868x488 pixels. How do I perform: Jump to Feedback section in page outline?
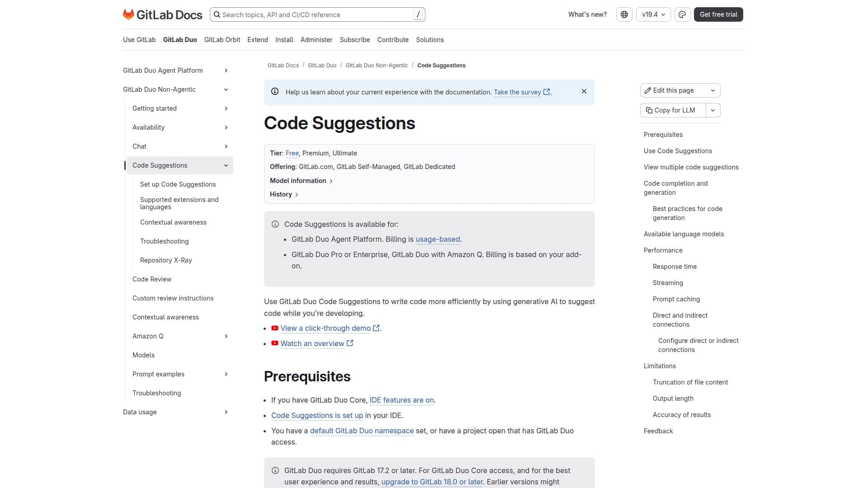(658, 431)
